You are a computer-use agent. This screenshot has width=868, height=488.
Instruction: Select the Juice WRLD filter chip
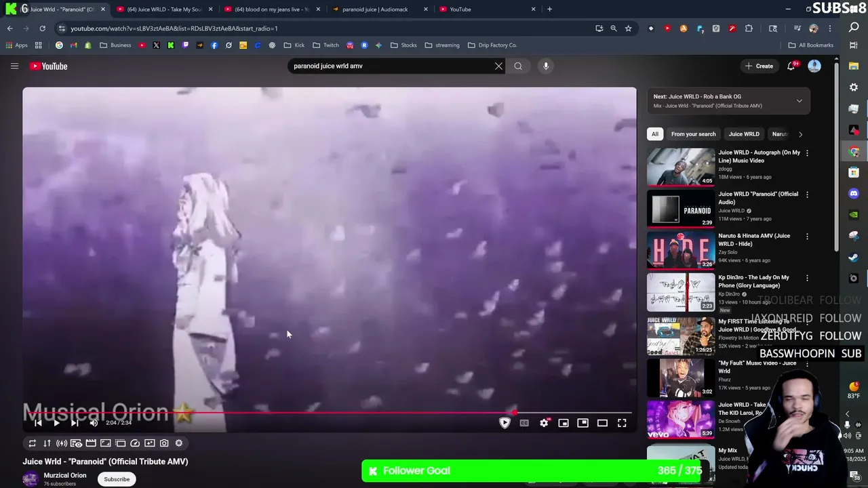pos(744,134)
